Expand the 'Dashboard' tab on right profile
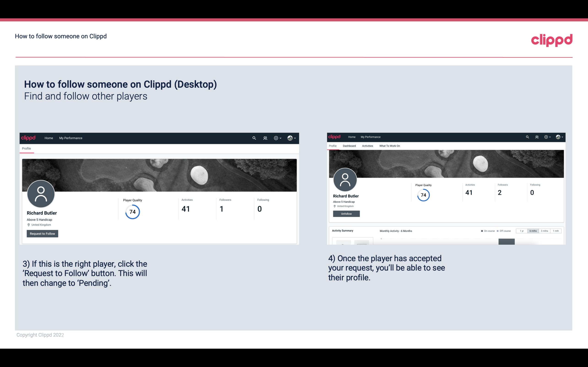The height and width of the screenshot is (367, 588). click(349, 146)
